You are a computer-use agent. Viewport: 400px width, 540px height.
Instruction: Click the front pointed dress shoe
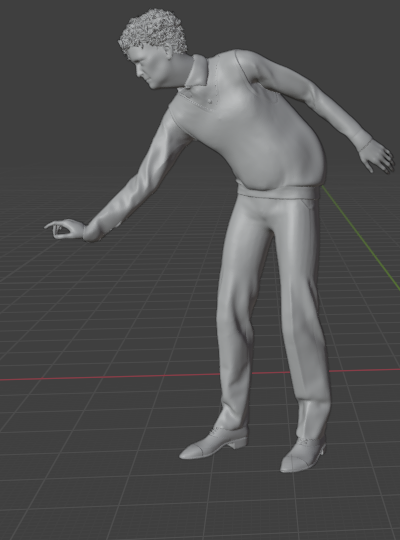214,444
